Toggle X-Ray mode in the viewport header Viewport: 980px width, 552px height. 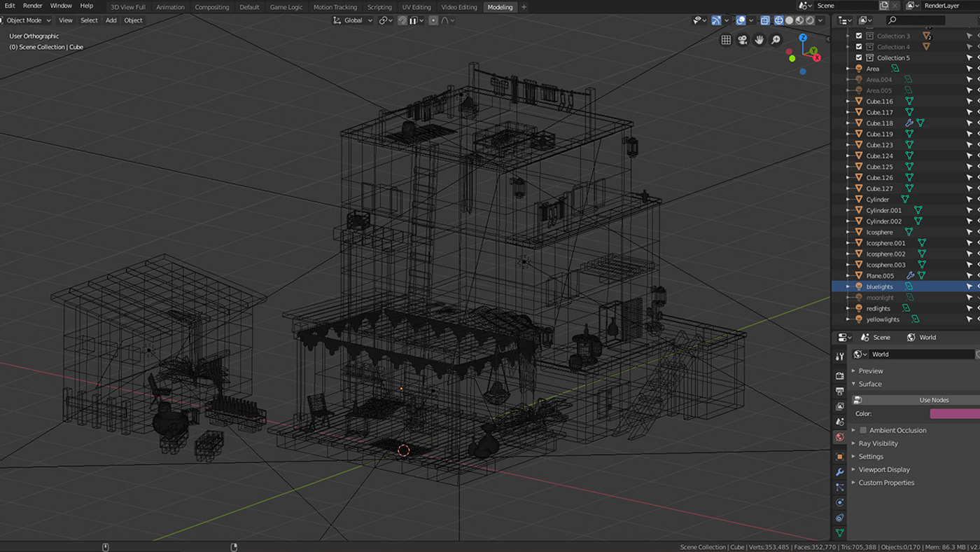(765, 20)
